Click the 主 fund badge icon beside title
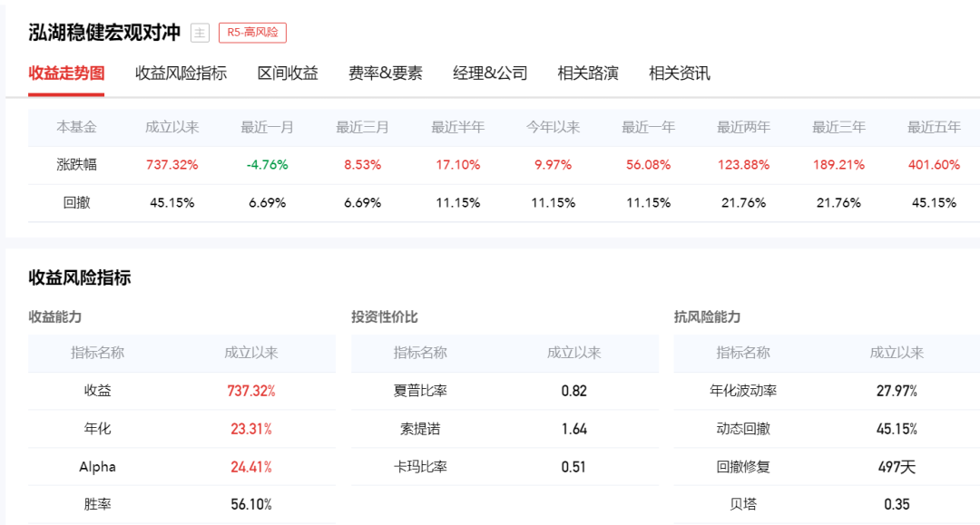The image size is (980, 525). (x=200, y=33)
